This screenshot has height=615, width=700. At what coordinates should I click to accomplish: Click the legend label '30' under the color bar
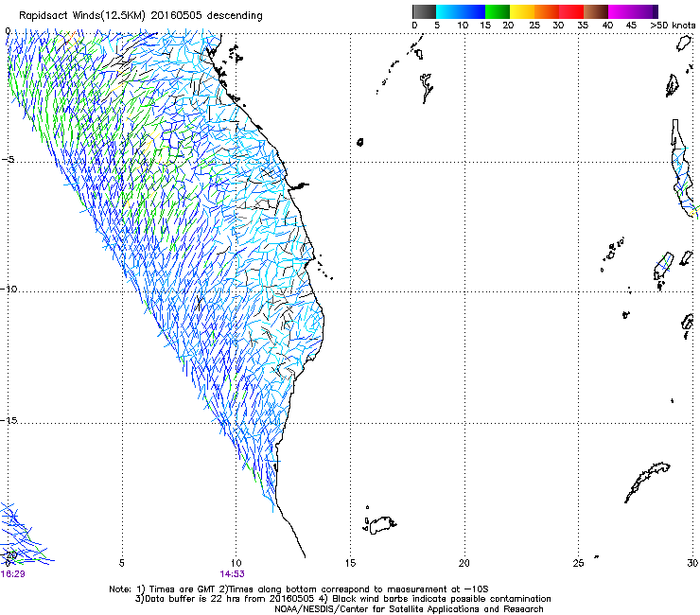(x=558, y=26)
